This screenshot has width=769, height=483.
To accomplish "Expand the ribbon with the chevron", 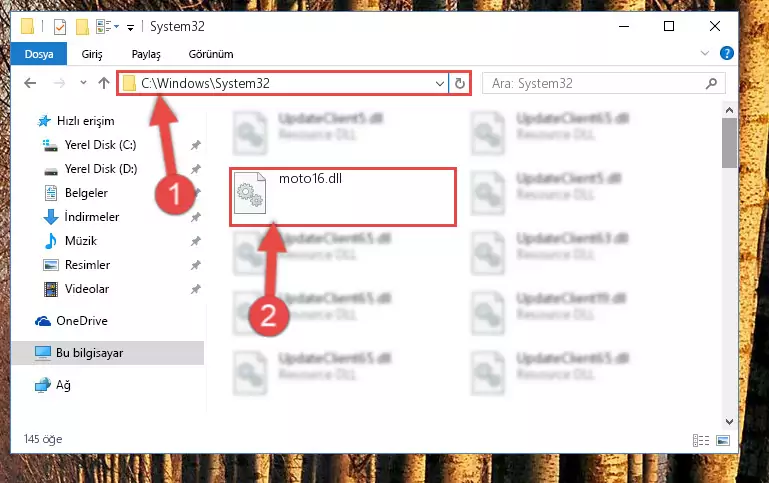I will click(x=705, y=53).
